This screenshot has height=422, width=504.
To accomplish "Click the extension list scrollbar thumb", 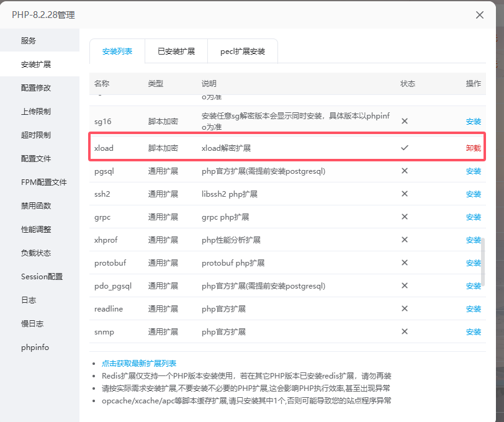I will point(484,261).
